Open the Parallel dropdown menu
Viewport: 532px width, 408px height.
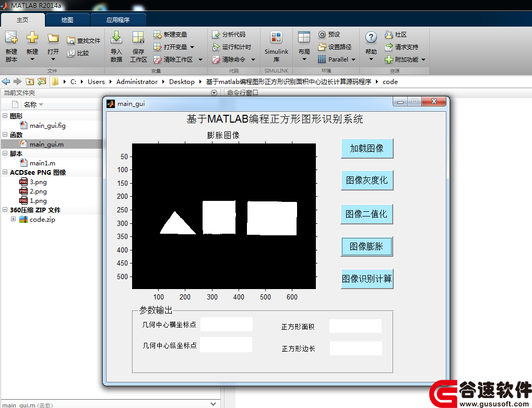tap(353, 59)
